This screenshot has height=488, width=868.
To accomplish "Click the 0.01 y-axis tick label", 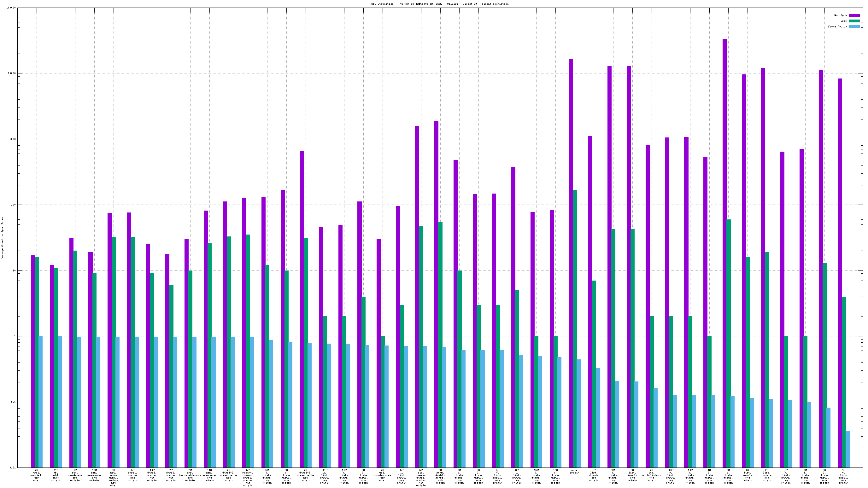I will tap(13, 468).
